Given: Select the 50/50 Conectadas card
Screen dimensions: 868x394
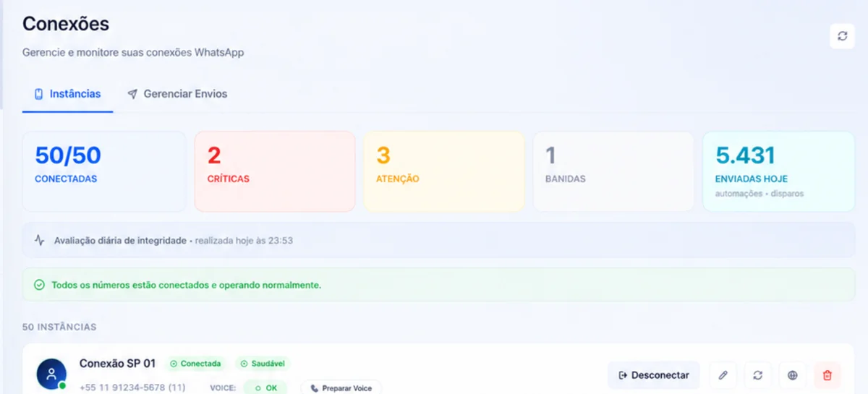Looking at the screenshot, I should pyautogui.click(x=104, y=171).
